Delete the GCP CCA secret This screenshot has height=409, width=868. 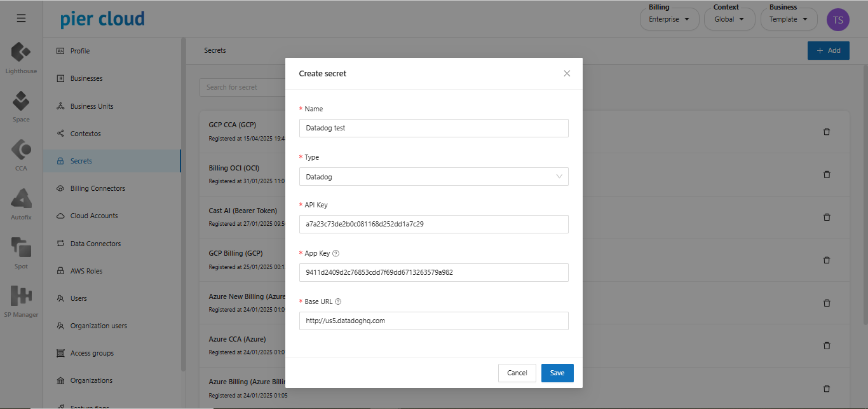(827, 132)
